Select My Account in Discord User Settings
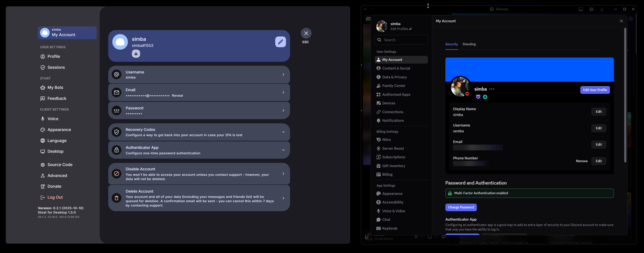Screen dimensions: 644x253 [x=401, y=60]
